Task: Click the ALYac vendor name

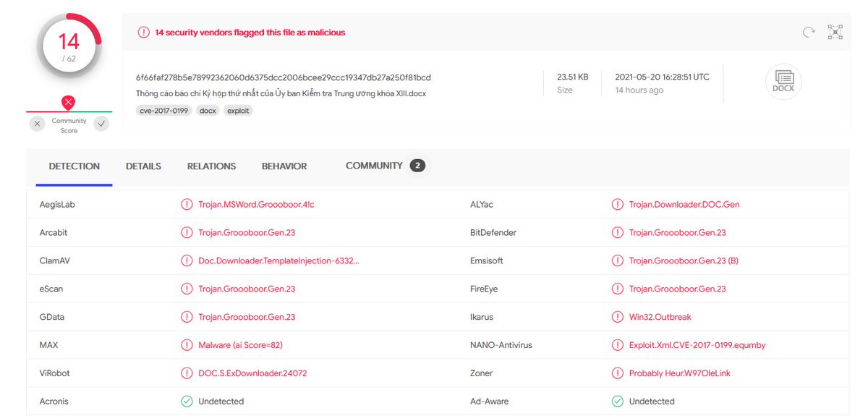Action: click(x=482, y=205)
